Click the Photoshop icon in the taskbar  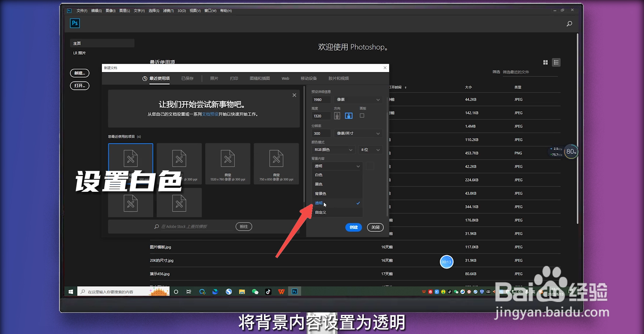pyautogui.click(x=294, y=292)
